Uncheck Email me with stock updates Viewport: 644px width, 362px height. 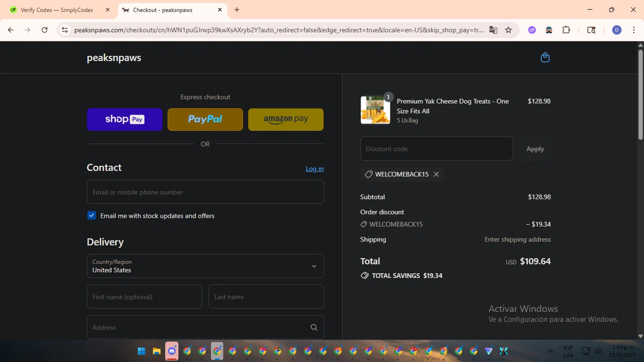point(91,216)
